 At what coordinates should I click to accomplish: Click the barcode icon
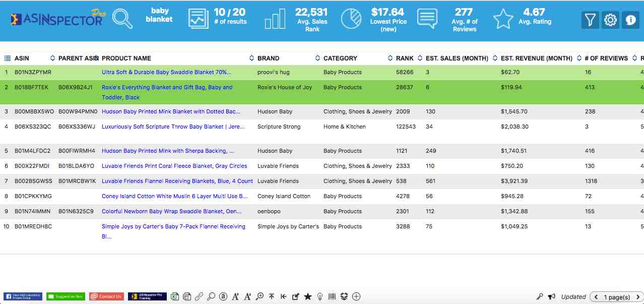click(332, 296)
